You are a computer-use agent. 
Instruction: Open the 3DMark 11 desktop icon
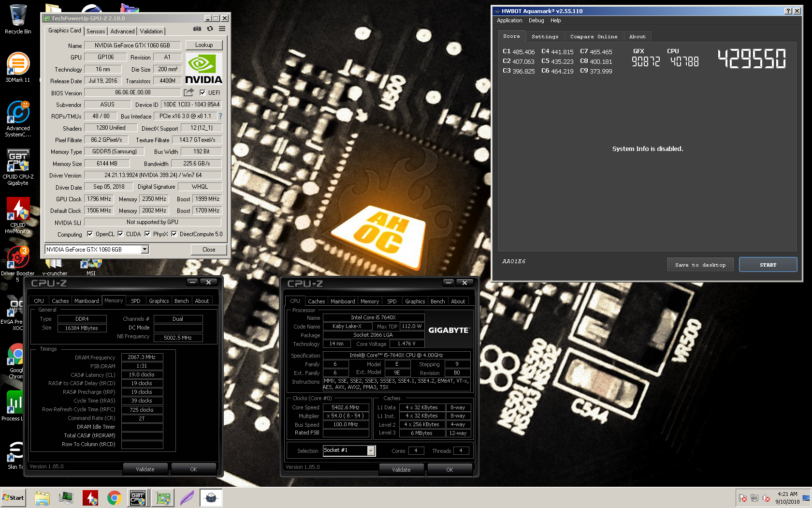pyautogui.click(x=18, y=67)
